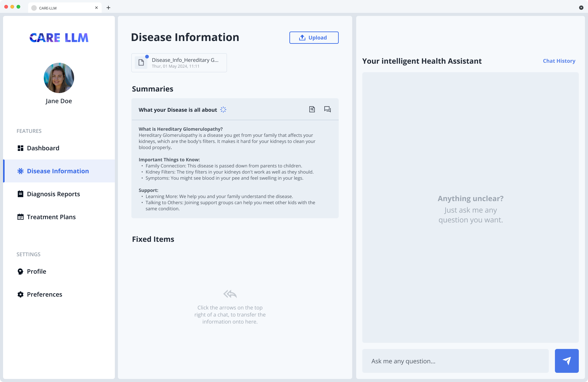Open Treatment Plans page
This screenshot has height=382, width=588.
tap(59, 217)
